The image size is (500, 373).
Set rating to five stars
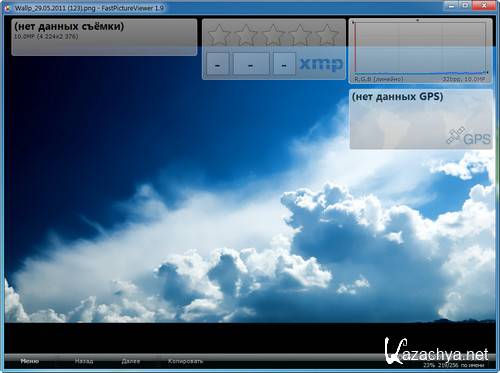point(327,34)
